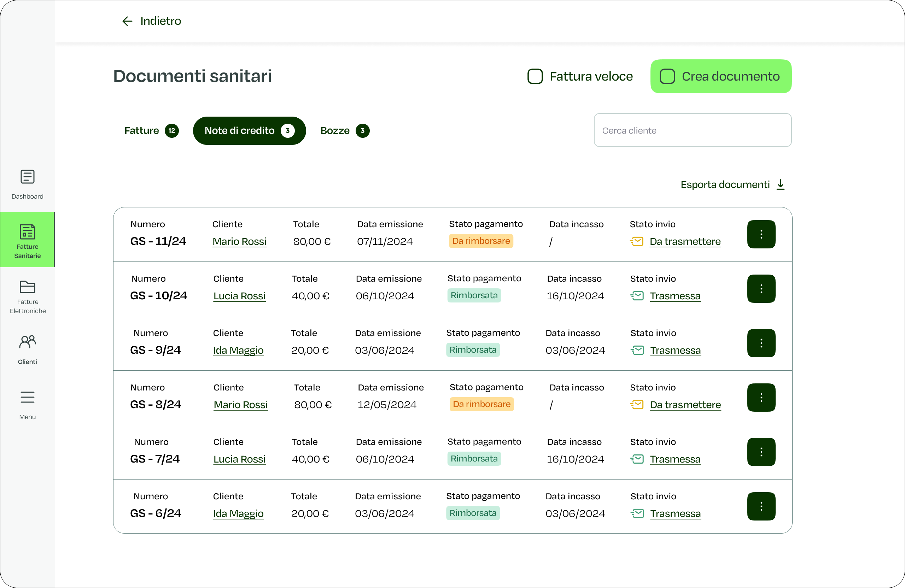Open the Dashboard sidebar icon
Screen dimensions: 905x588
(x=27, y=177)
